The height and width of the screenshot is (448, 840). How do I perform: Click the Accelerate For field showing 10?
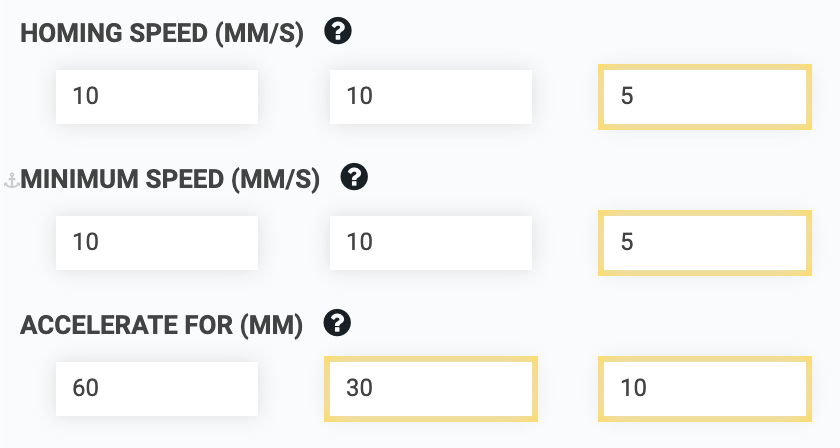705,389
